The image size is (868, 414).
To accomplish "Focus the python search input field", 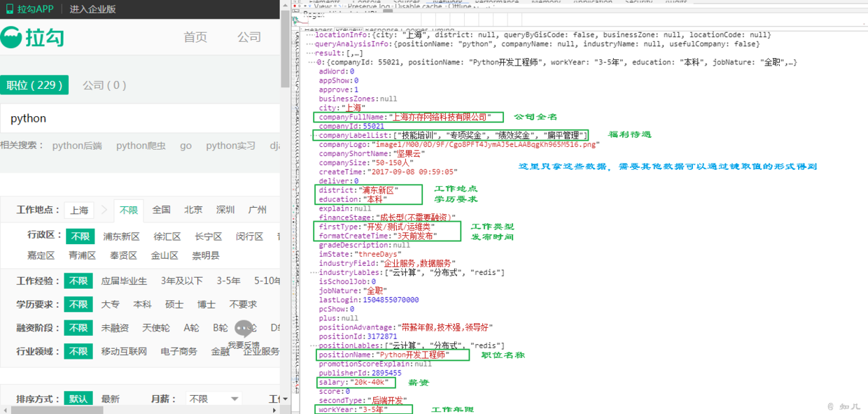I will pos(140,118).
